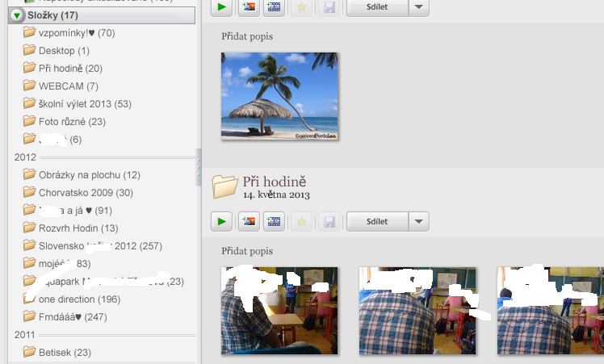This screenshot has width=604, height=364.
Task: Create photo collage for Při hodině
Action: pos(249,221)
